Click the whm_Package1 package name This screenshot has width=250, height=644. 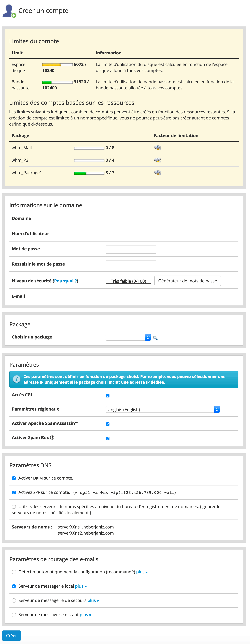coord(26,173)
